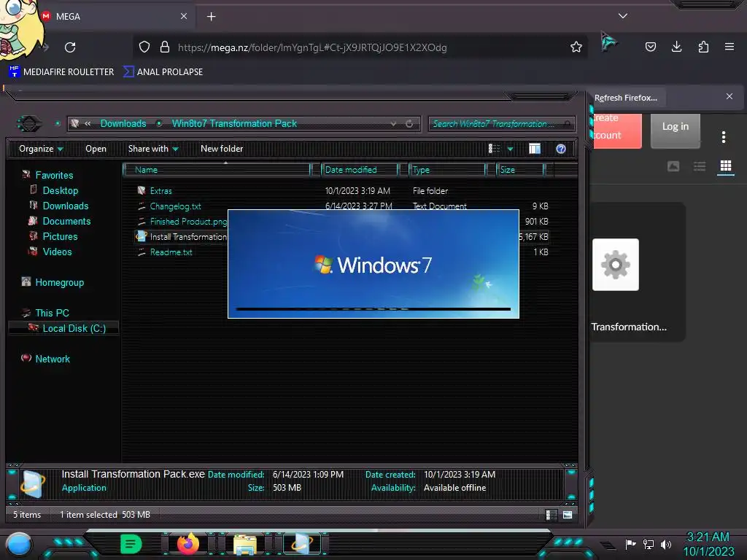Refresh the Explorer folder view
Image resolution: width=747 pixels, height=560 pixels.
coord(409,124)
